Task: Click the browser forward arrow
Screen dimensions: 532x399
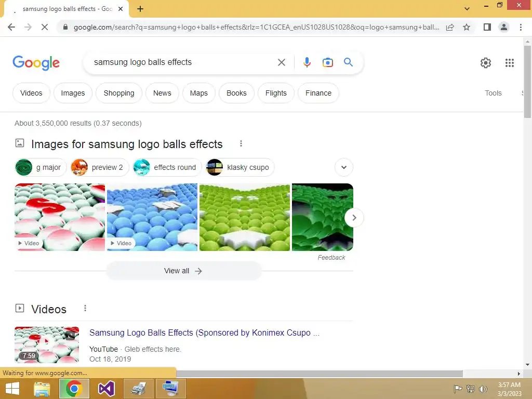Action: coord(28,27)
